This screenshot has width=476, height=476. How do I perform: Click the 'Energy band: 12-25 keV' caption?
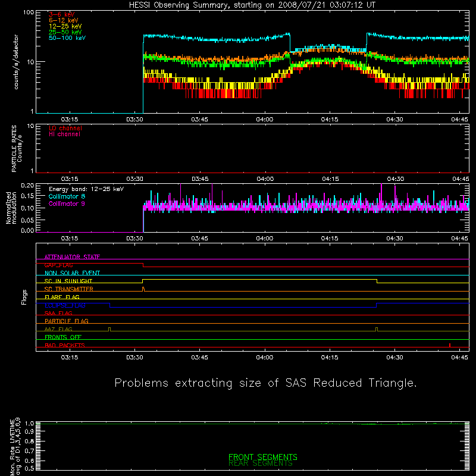click(x=86, y=189)
